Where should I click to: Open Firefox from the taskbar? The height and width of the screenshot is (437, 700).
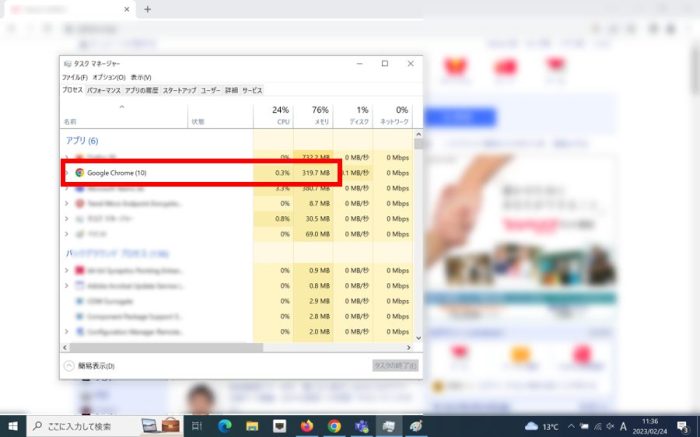(x=307, y=426)
